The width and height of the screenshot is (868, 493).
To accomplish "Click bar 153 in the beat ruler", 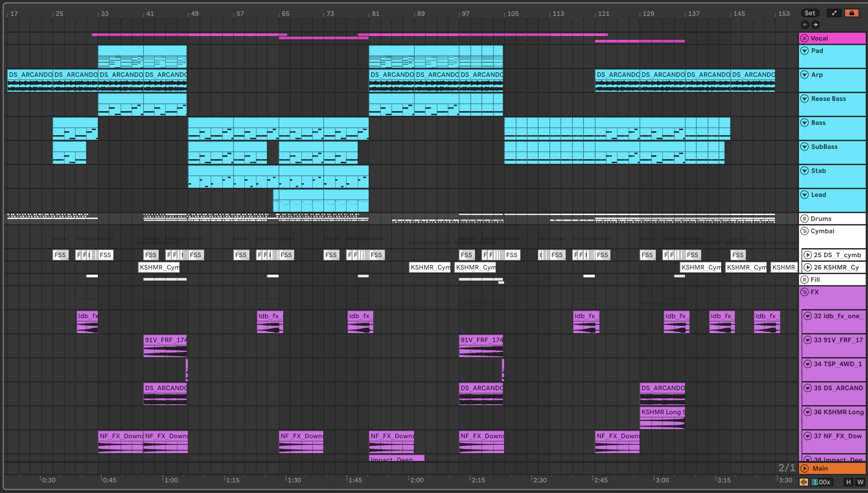I will tap(784, 14).
